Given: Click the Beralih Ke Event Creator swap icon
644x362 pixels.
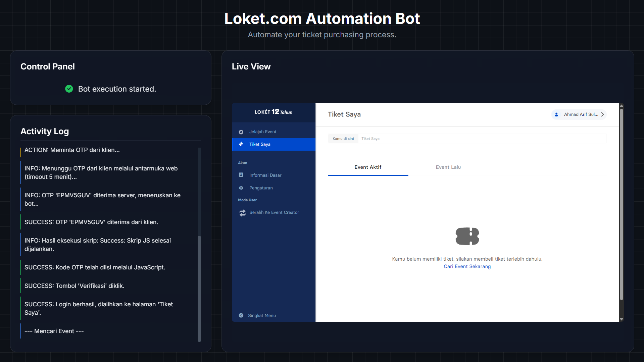Looking at the screenshot, I should click(242, 213).
